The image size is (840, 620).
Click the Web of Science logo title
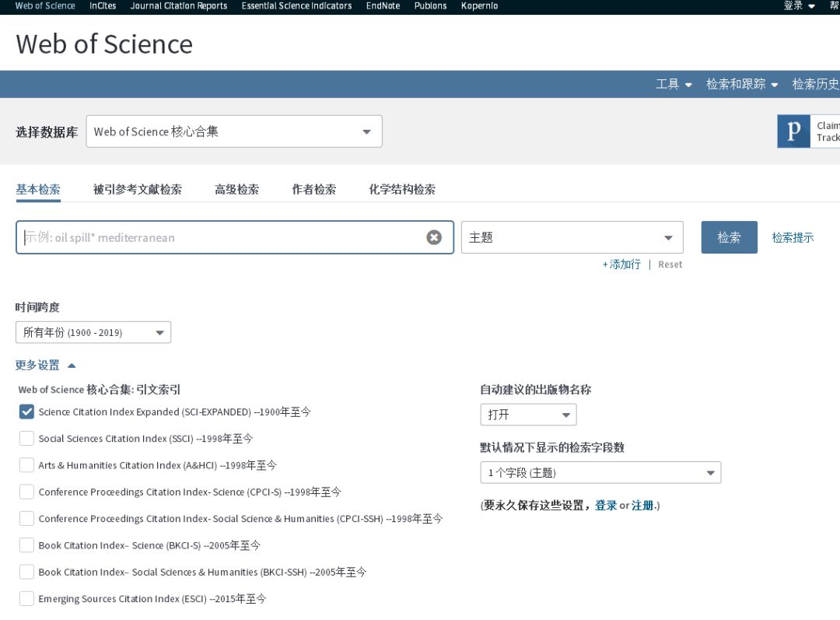(x=104, y=44)
